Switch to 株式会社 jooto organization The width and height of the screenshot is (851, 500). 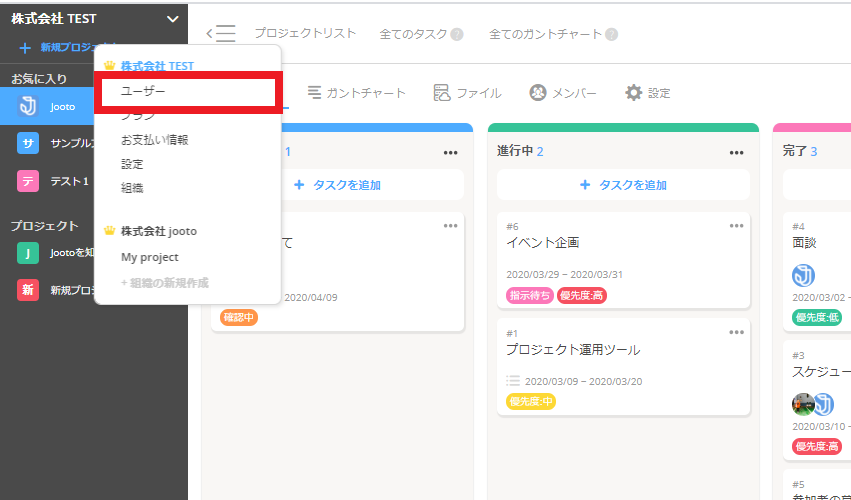point(158,231)
